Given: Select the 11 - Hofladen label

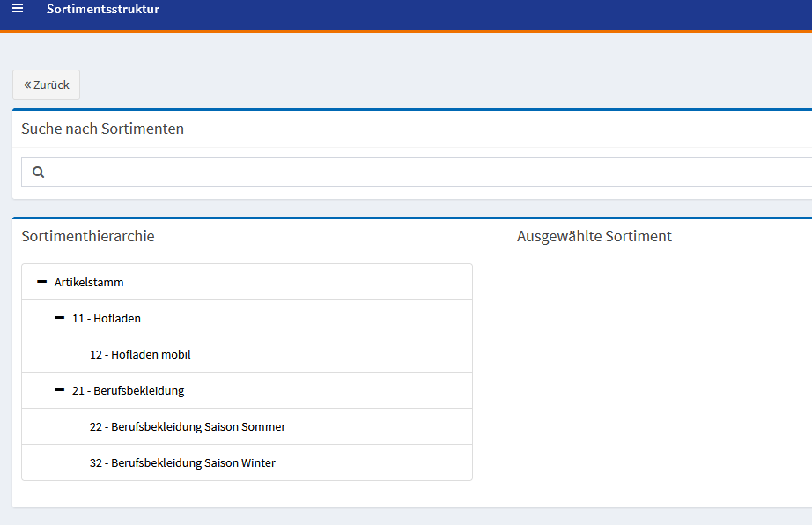Looking at the screenshot, I should (x=107, y=319).
